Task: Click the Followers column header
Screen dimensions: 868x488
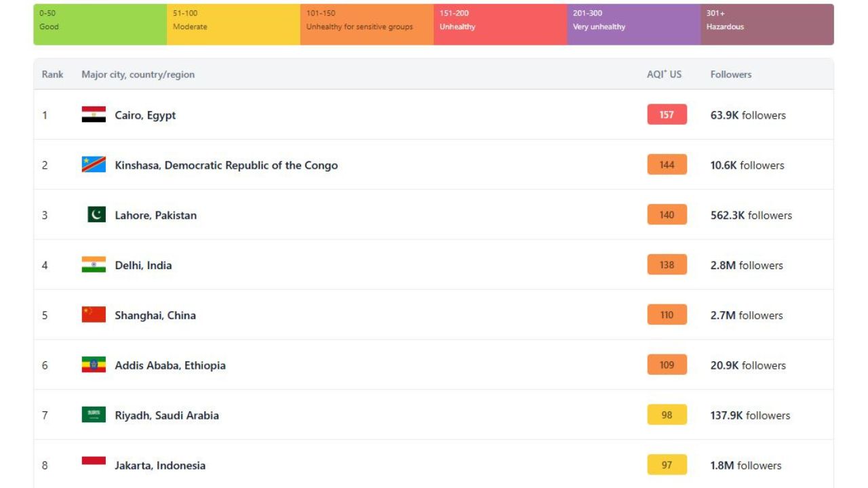Action: (730, 75)
